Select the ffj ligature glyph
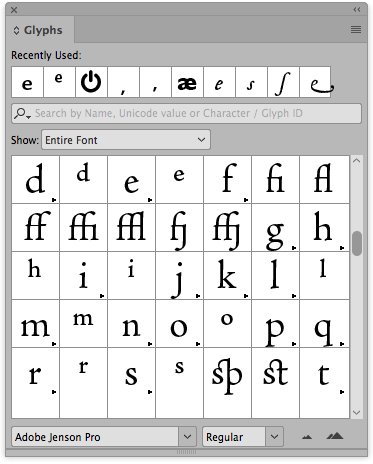 pyautogui.click(x=227, y=227)
